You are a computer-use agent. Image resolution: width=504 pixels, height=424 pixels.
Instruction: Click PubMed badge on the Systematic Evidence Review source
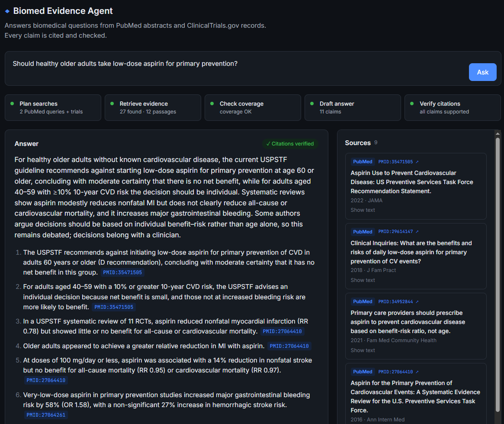[363, 372]
